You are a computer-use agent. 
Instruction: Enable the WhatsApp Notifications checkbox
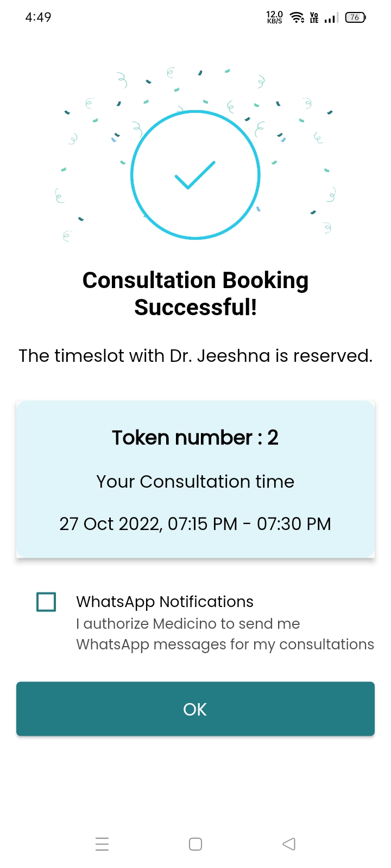click(x=46, y=602)
